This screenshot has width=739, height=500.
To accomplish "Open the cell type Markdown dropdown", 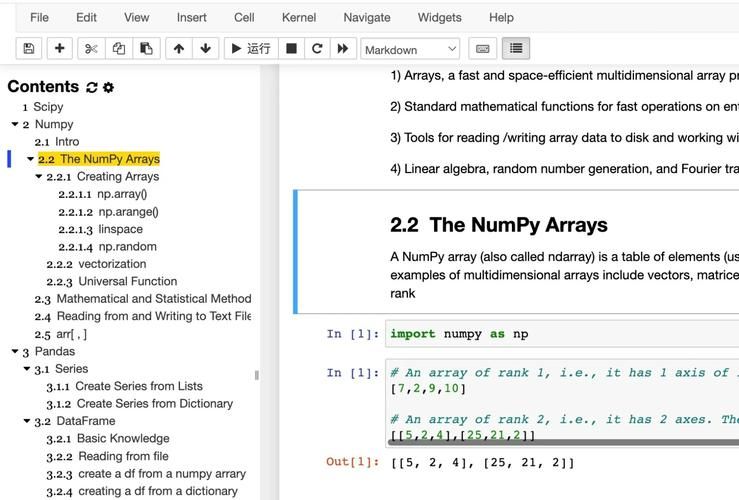I will (x=410, y=49).
